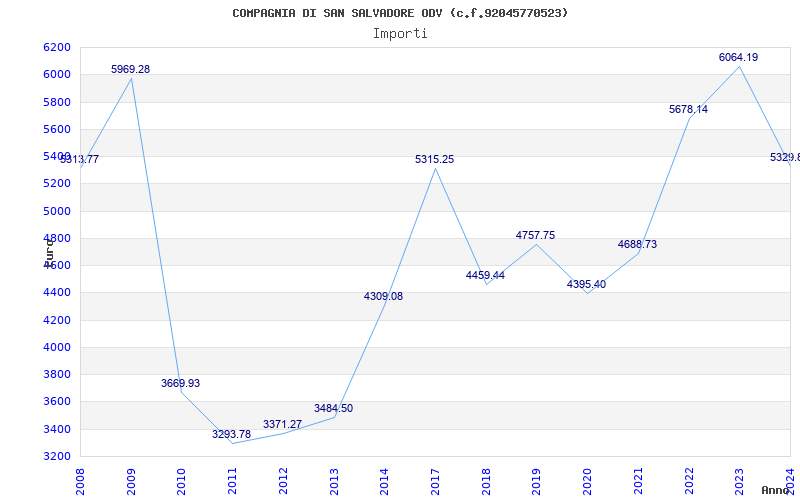Click the 4200 y-axis value
Image resolution: width=800 pixels, height=500 pixels.
point(57,320)
